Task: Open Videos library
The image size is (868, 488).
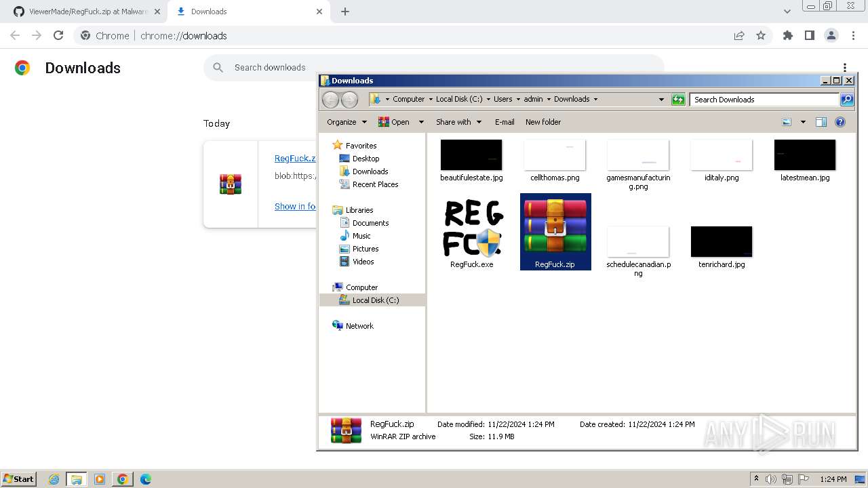Action: (363, 262)
